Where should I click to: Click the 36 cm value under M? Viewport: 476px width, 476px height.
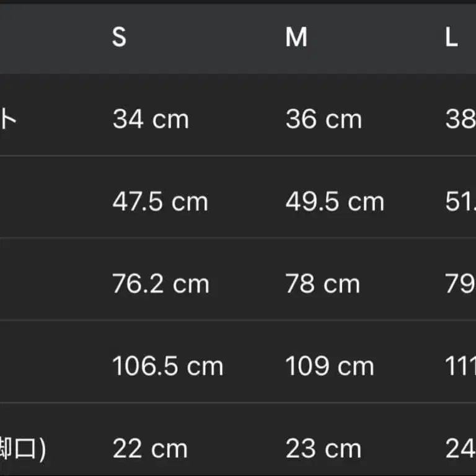(x=324, y=119)
